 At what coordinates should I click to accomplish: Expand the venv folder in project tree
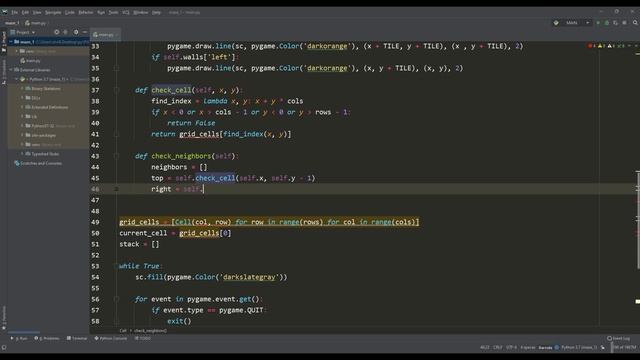pos(17,51)
